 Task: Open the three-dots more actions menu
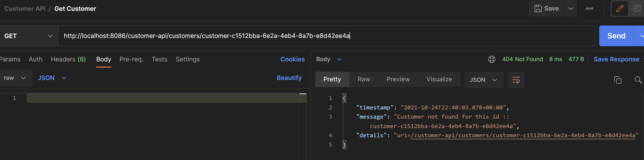(x=589, y=9)
